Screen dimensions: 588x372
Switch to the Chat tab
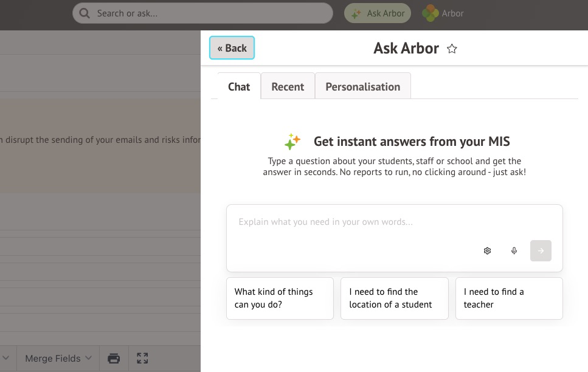pos(239,86)
